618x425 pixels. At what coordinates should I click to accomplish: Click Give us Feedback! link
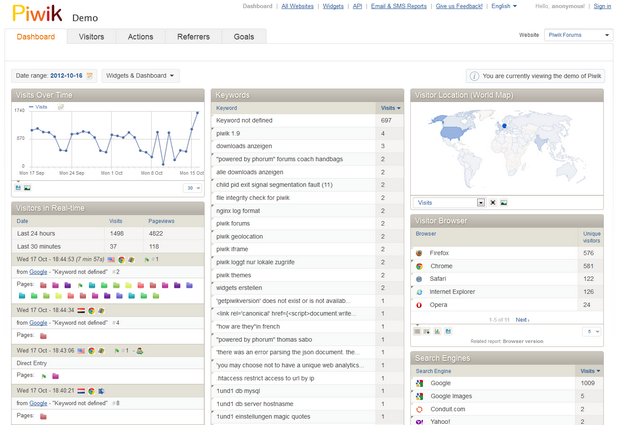pos(459,6)
